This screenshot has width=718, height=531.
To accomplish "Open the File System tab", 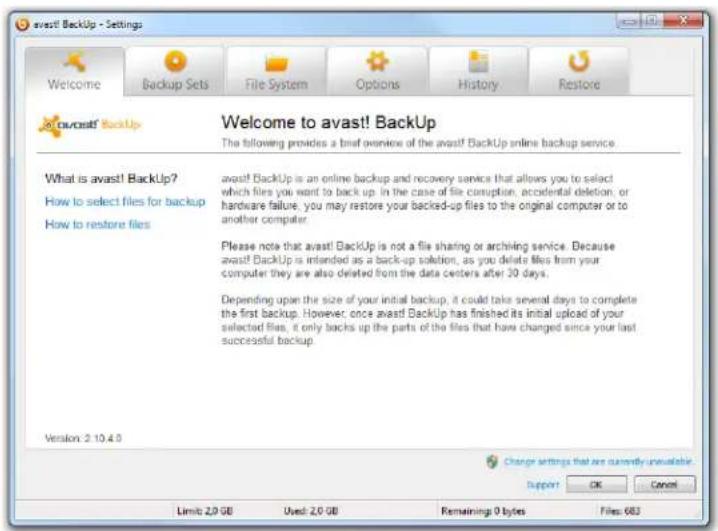I will 276,71.
